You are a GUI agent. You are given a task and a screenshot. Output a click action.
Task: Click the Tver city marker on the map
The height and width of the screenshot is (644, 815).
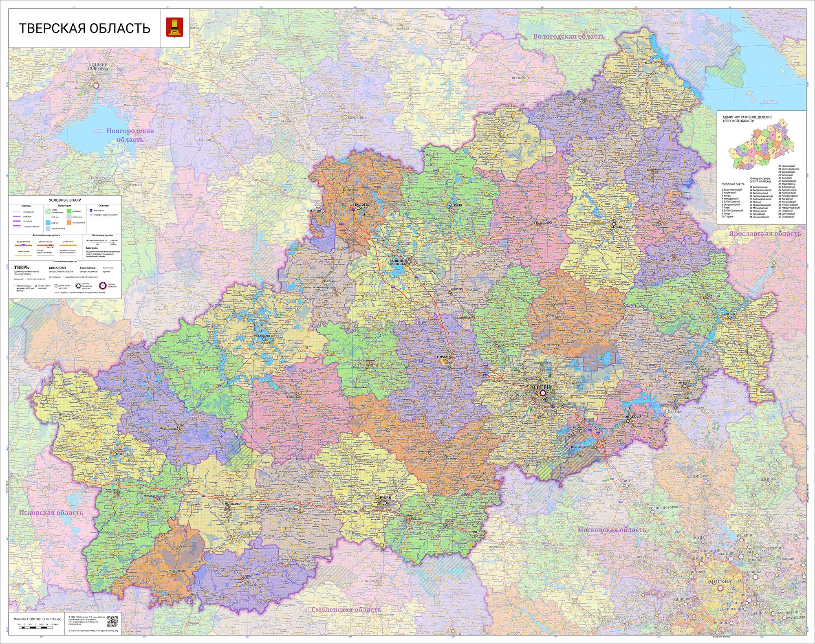click(543, 393)
